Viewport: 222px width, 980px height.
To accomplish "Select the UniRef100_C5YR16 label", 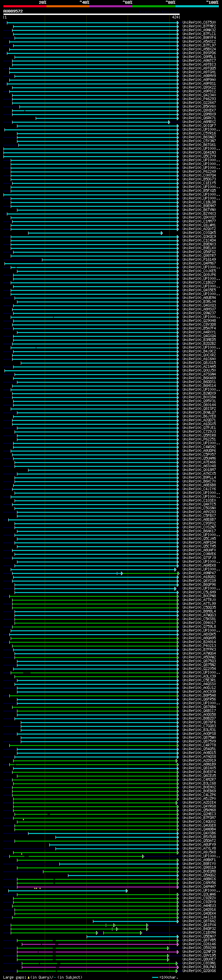I will click(199, 133).
